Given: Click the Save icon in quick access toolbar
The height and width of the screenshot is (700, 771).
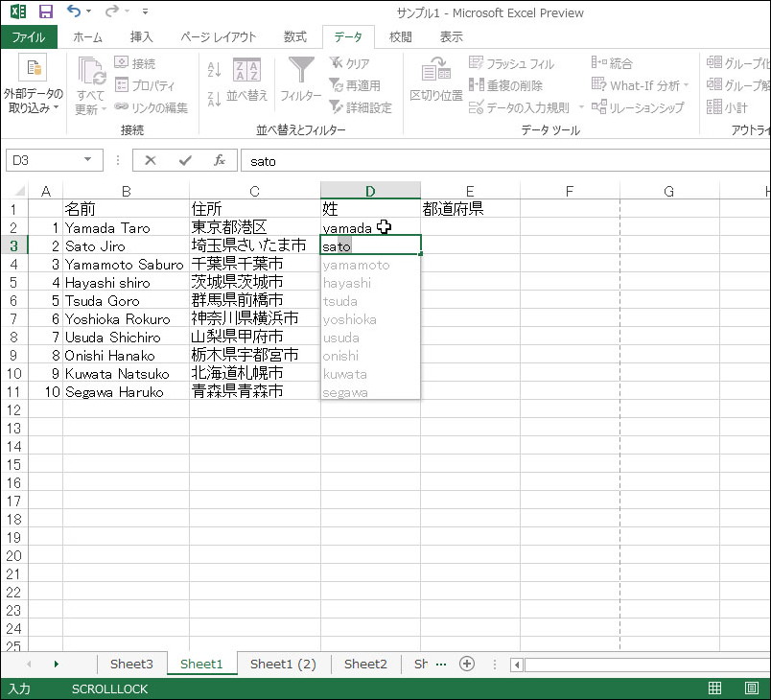Looking at the screenshot, I should click(46, 11).
